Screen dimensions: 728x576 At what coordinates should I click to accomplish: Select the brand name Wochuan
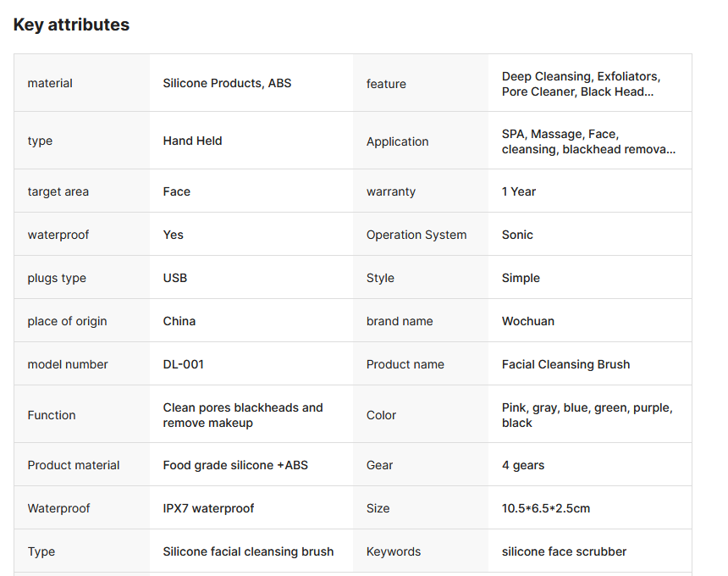point(528,321)
